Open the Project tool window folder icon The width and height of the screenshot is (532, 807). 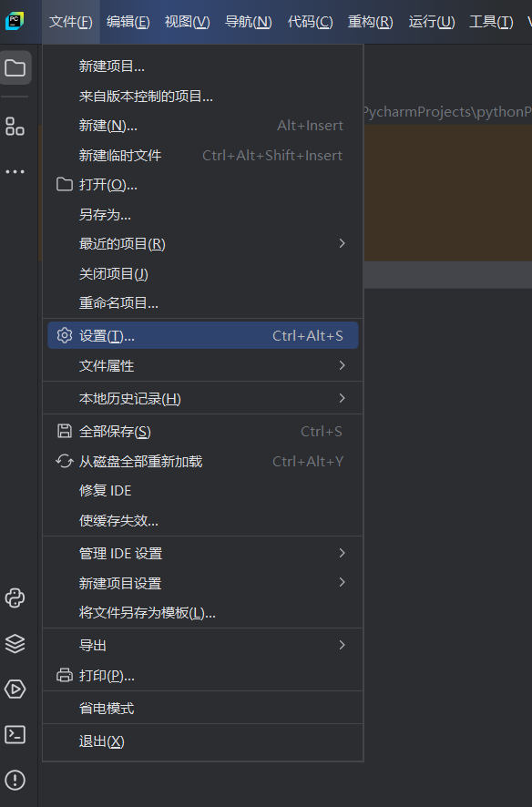pyautogui.click(x=15, y=65)
